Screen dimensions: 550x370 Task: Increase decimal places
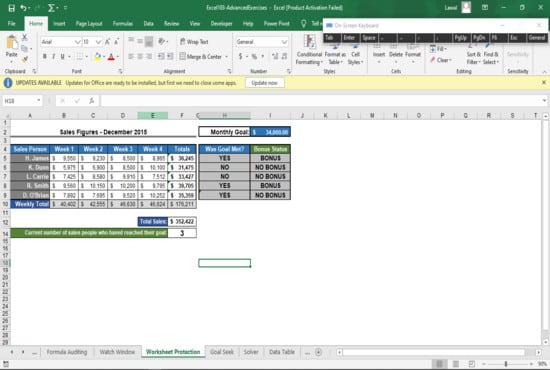click(x=275, y=56)
